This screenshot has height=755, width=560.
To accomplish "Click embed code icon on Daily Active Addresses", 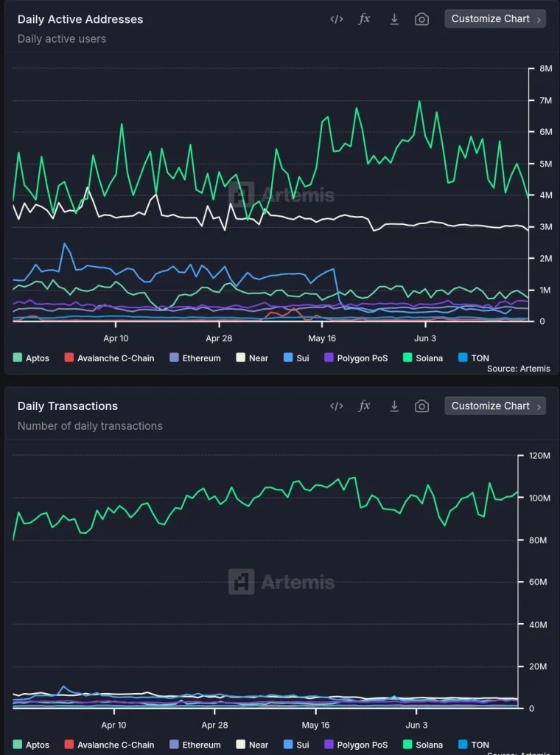I will (337, 19).
